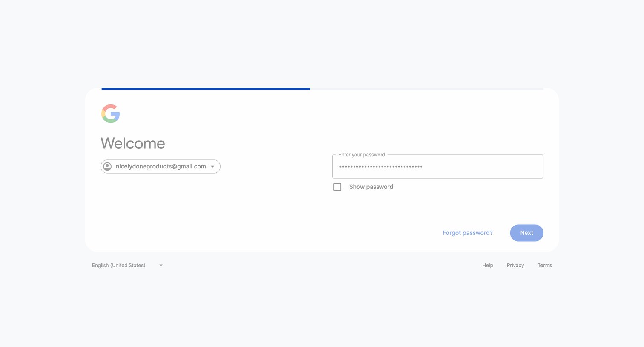This screenshot has width=644, height=347.
Task: Click the Show password label text
Action: tap(371, 187)
